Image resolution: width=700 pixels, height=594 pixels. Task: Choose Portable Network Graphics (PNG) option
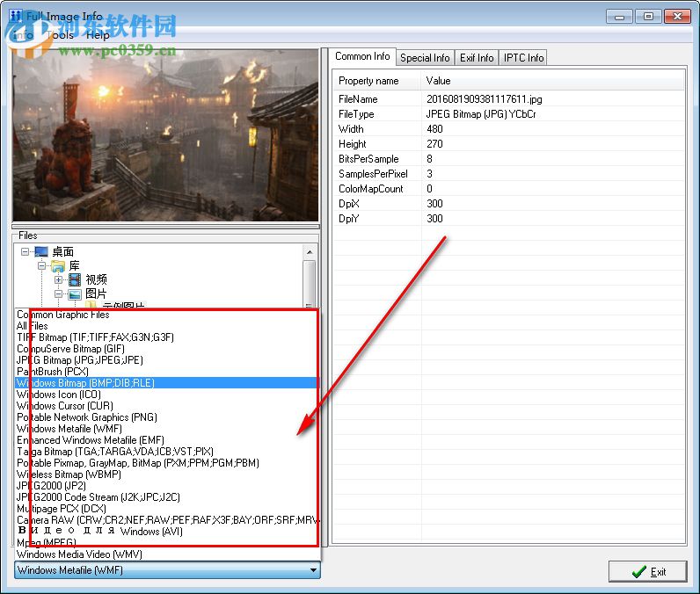coord(167,417)
